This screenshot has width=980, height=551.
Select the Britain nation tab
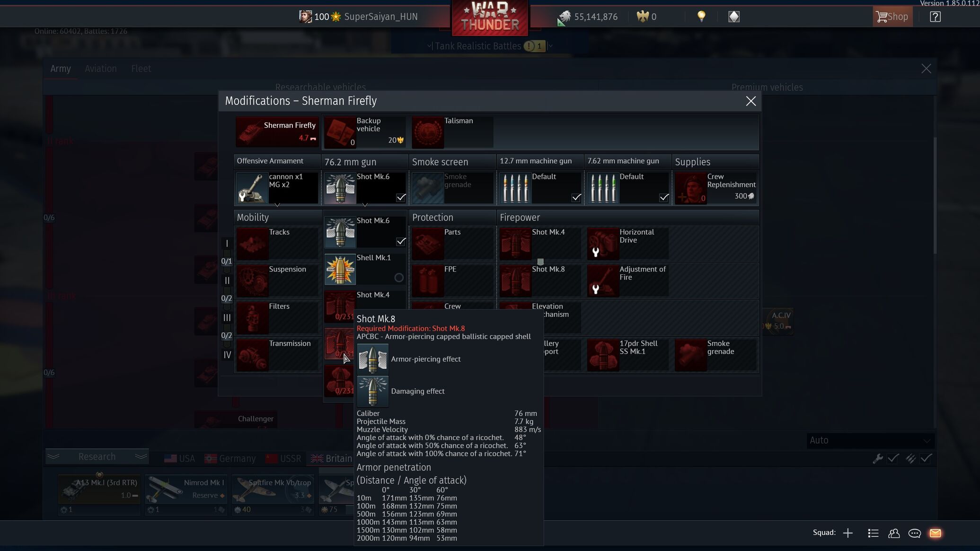(331, 458)
